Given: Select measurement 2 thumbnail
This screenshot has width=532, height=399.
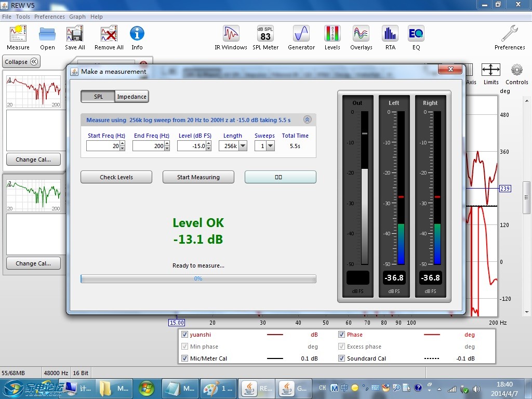Looking at the screenshot, I should pos(34,195).
